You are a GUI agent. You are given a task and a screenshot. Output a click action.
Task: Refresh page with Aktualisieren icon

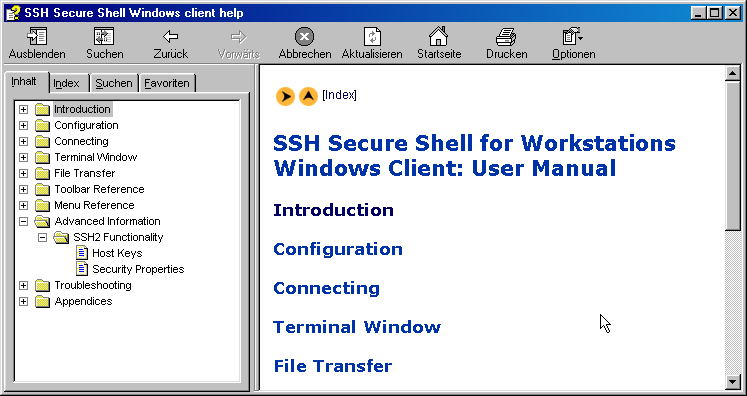point(372,37)
